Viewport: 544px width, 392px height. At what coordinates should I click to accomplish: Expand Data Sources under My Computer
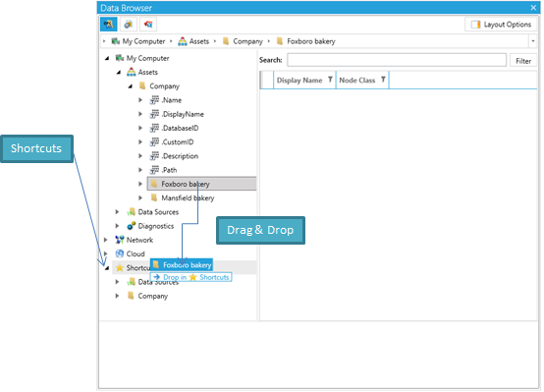coord(117,212)
